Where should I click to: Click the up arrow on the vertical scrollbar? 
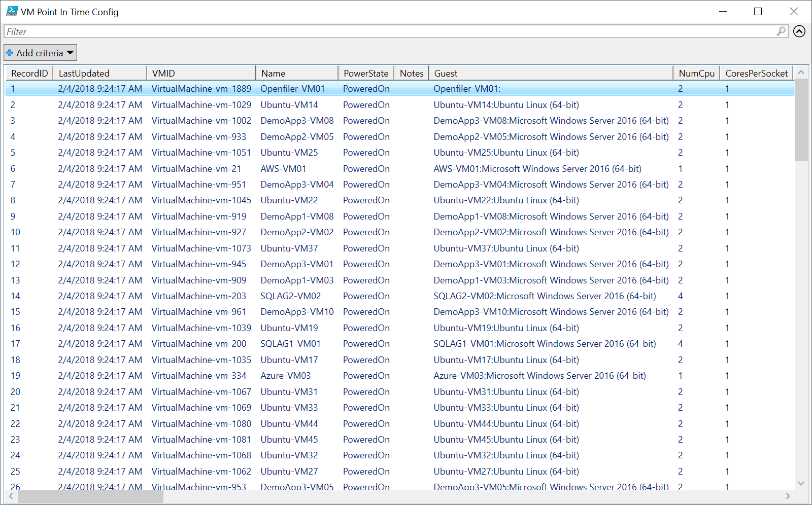tap(801, 73)
